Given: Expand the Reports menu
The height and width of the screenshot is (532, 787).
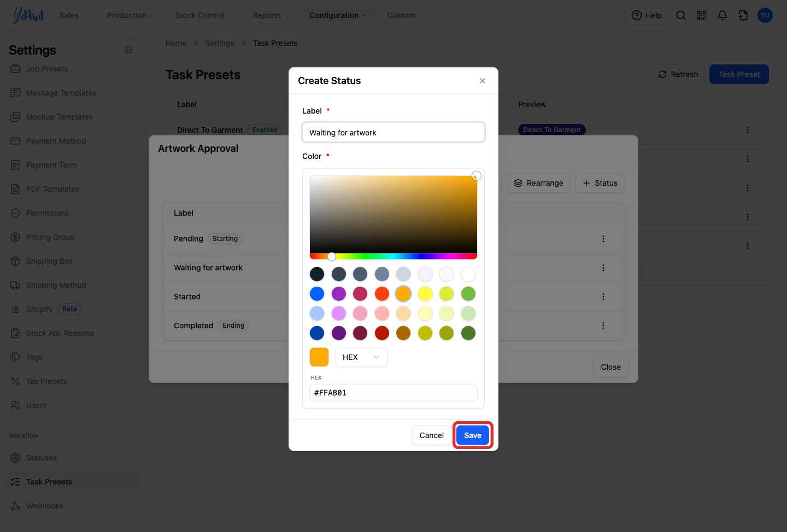Looking at the screenshot, I should click(x=271, y=15).
